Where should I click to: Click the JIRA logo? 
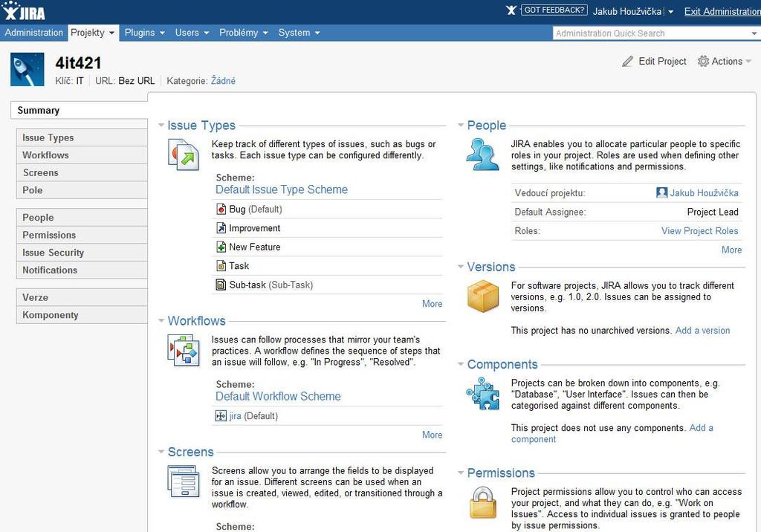23,11
